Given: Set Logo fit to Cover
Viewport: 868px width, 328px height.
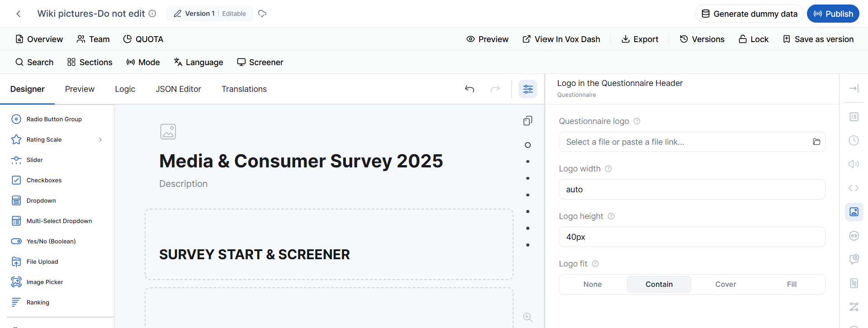Looking at the screenshot, I should pos(726,285).
